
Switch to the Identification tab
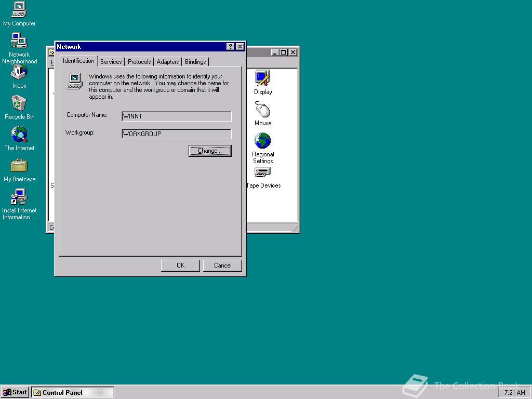(x=78, y=61)
